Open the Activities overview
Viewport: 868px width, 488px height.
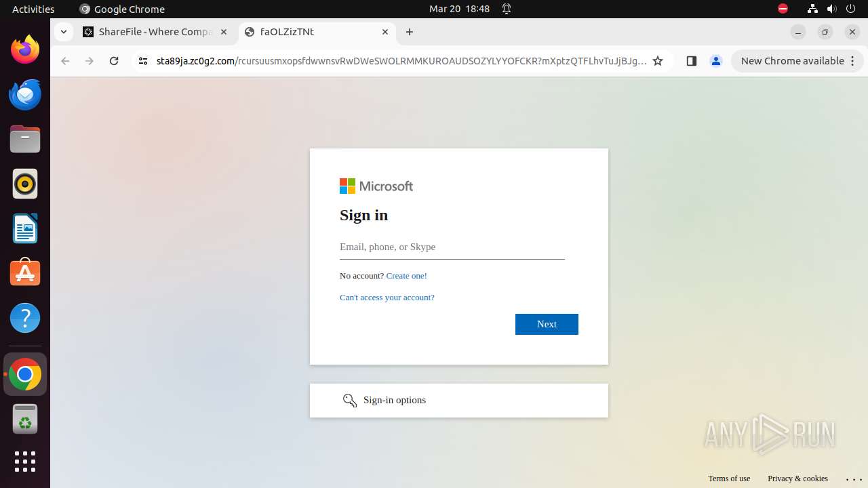click(33, 9)
